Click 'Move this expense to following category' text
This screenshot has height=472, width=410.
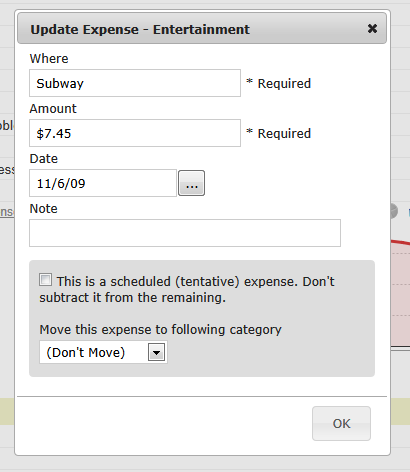[x=161, y=330]
